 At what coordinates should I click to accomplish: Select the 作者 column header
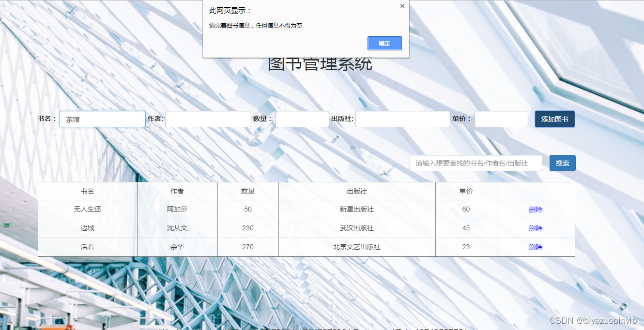[177, 191]
